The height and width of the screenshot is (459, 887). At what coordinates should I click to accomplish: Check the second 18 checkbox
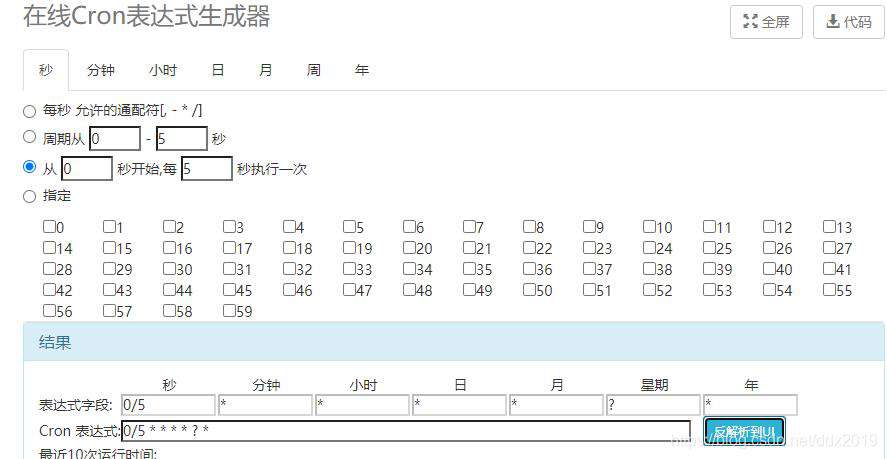pos(289,248)
